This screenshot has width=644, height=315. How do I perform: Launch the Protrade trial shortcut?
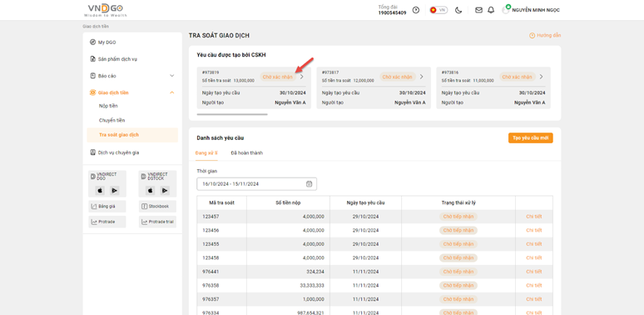point(158,222)
